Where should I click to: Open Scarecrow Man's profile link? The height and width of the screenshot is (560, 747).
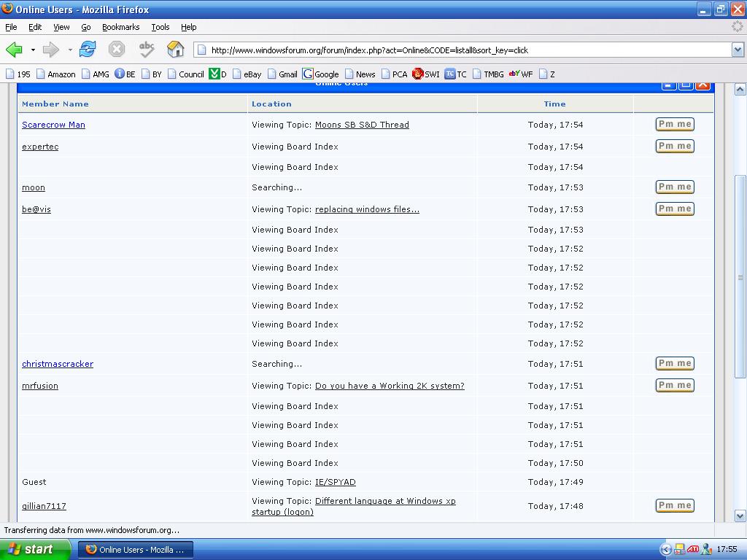tap(53, 125)
